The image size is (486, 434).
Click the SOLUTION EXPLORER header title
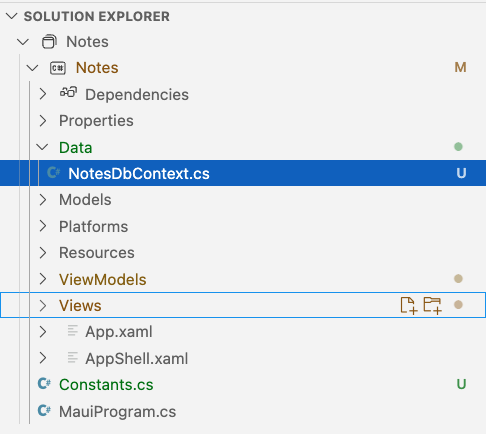97,16
